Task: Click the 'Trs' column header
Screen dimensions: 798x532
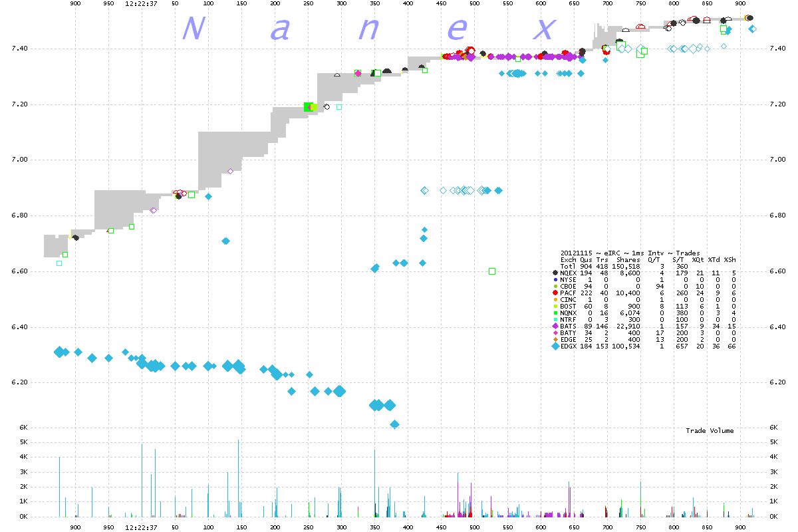Action: [x=602, y=260]
